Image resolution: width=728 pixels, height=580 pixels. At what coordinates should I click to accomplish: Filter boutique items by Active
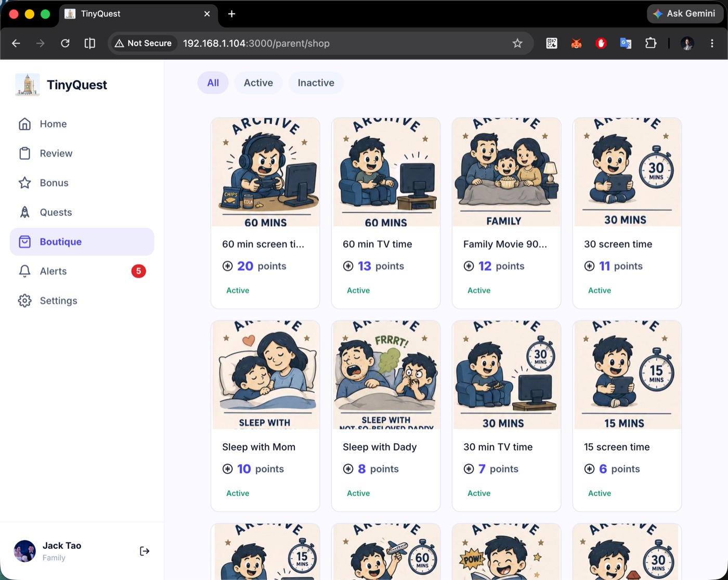pos(258,83)
